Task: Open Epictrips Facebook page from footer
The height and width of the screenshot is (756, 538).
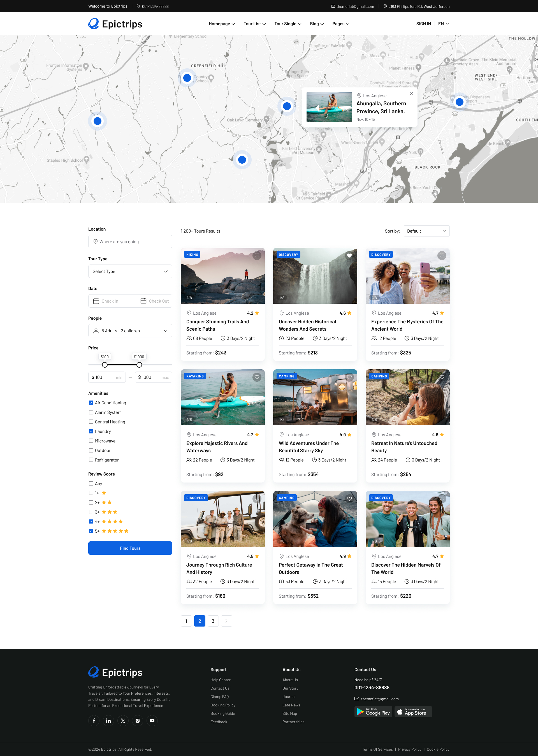Action: 94,720
